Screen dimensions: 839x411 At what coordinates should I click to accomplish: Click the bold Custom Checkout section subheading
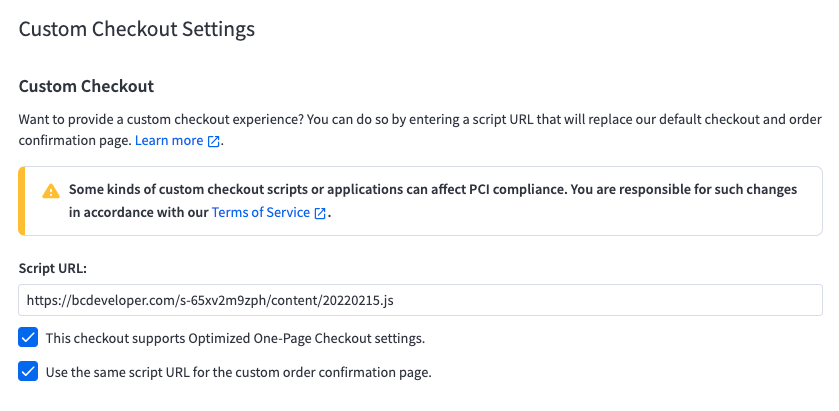tap(86, 86)
